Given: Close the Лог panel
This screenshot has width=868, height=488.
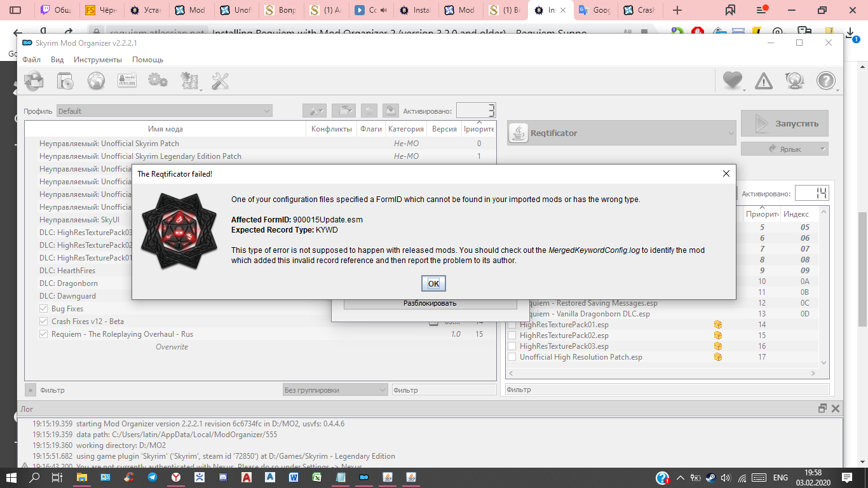Looking at the screenshot, I should click(x=836, y=409).
